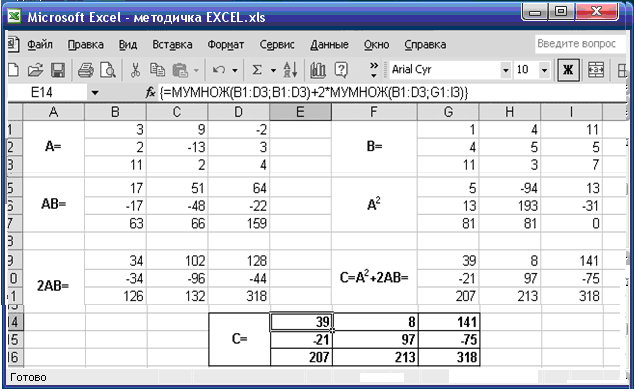Copy selection using Copy icon

(x=157, y=70)
